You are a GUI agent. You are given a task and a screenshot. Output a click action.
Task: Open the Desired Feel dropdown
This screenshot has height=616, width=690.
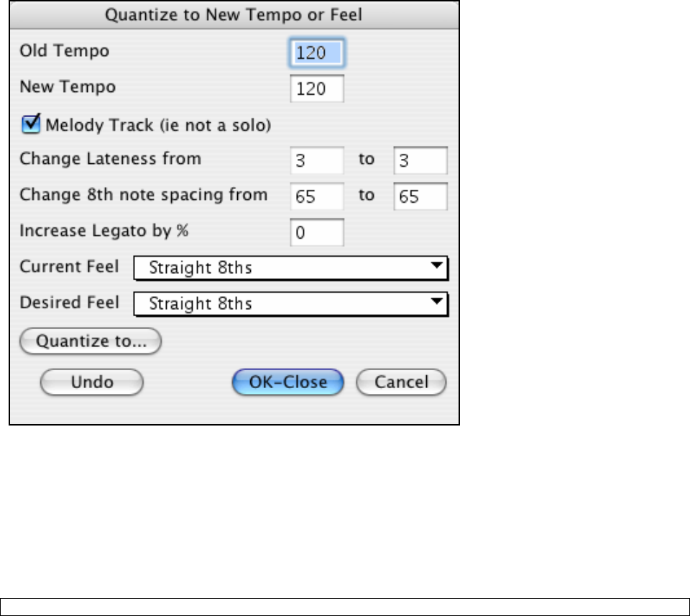pyautogui.click(x=290, y=304)
